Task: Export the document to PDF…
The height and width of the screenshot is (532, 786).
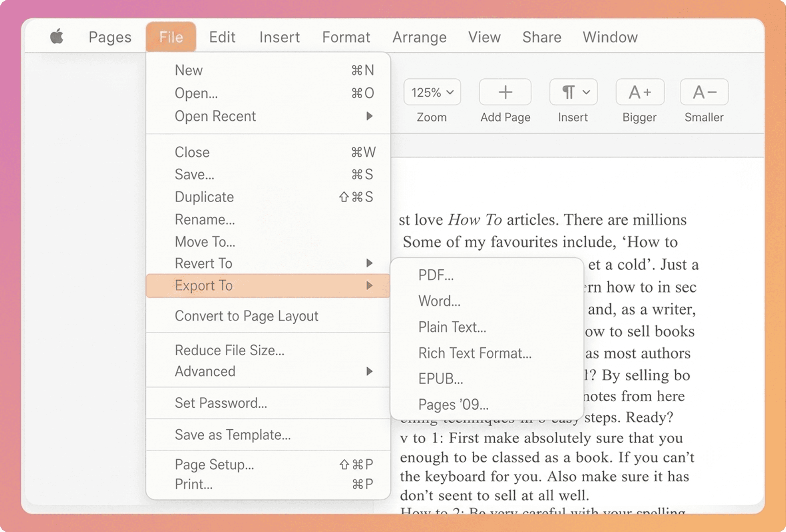Action: point(487,275)
